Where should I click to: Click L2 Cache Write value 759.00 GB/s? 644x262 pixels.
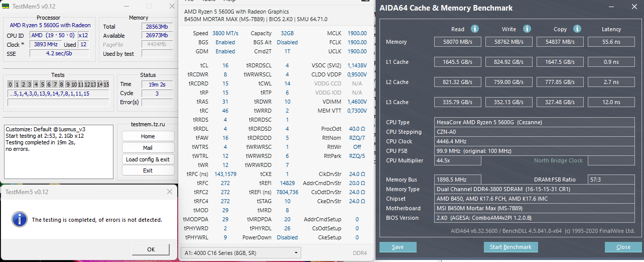click(x=508, y=82)
